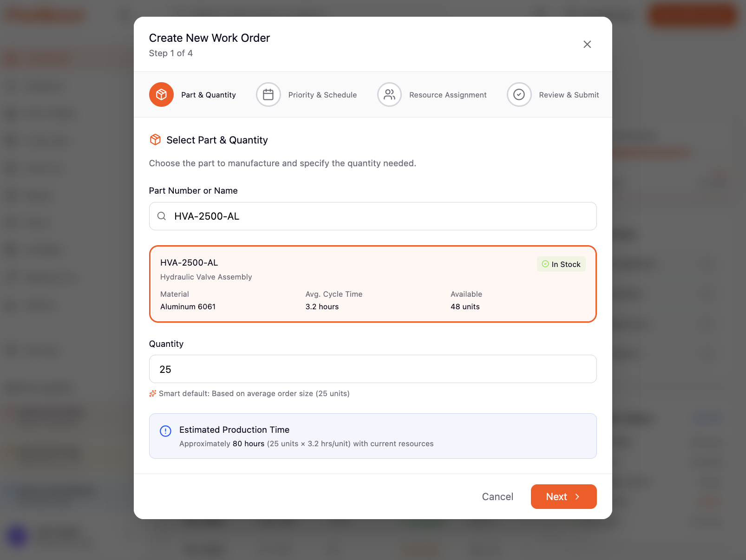
Task: Close the Create New Work Order dialog
Action: [587, 44]
